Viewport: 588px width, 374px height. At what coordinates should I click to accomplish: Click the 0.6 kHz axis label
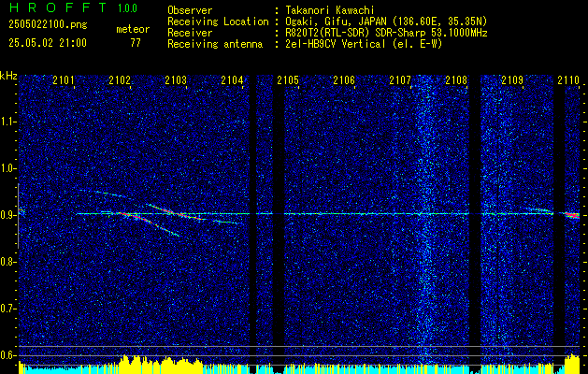[7, 355]
